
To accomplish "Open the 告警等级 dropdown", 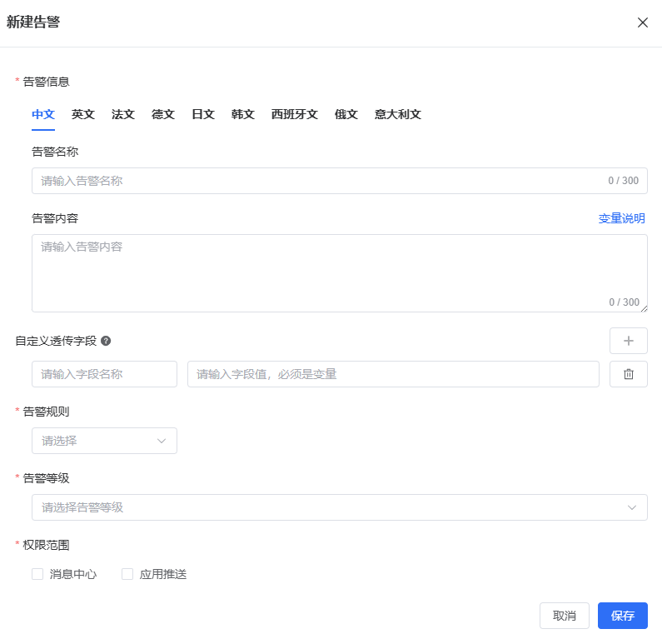I will point(340,507).
